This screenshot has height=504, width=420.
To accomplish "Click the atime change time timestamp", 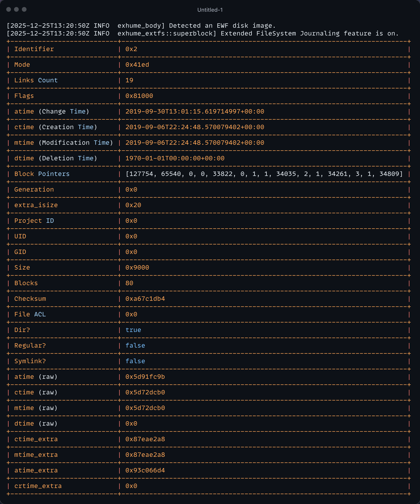I will 194,112.
